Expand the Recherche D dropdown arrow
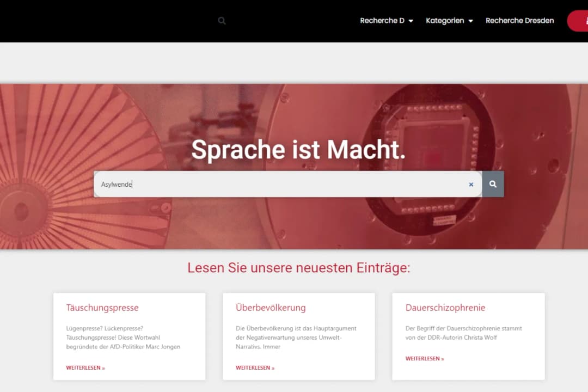Viewport: 588px width, 392px height. (x=411, y=21)
